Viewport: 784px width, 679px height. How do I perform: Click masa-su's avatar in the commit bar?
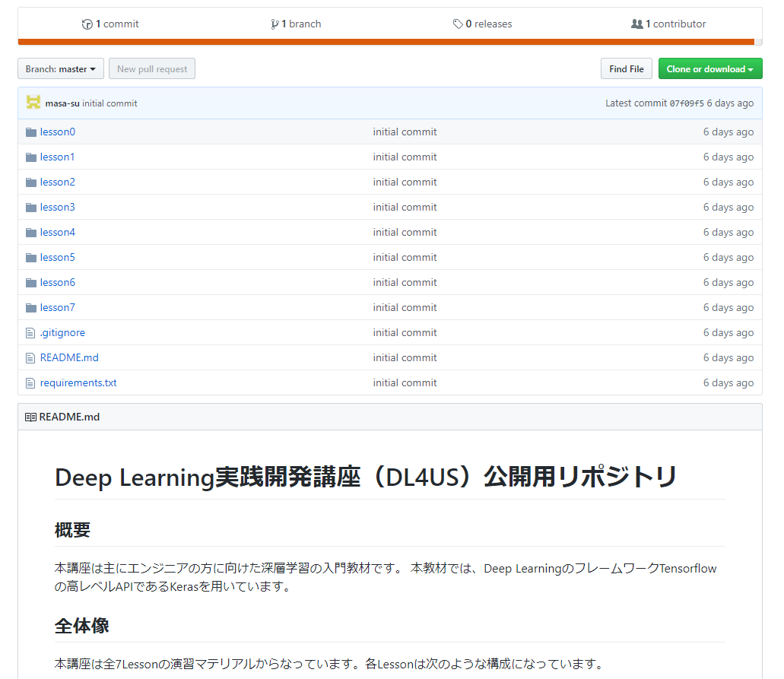point(33,102)
